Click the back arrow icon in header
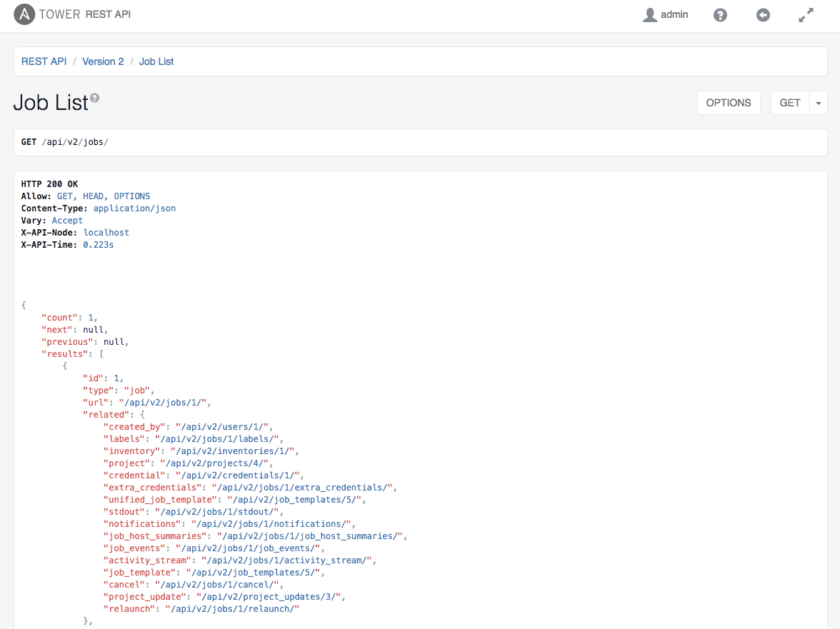The height and width of the screenshot is (629, 840). (763, 15)
